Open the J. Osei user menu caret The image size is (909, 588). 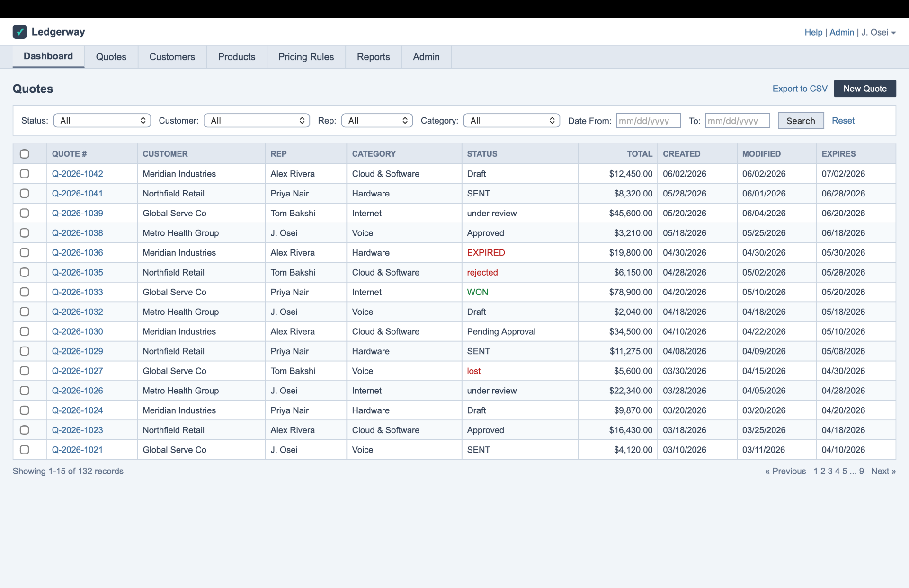(x=893, y=33)
